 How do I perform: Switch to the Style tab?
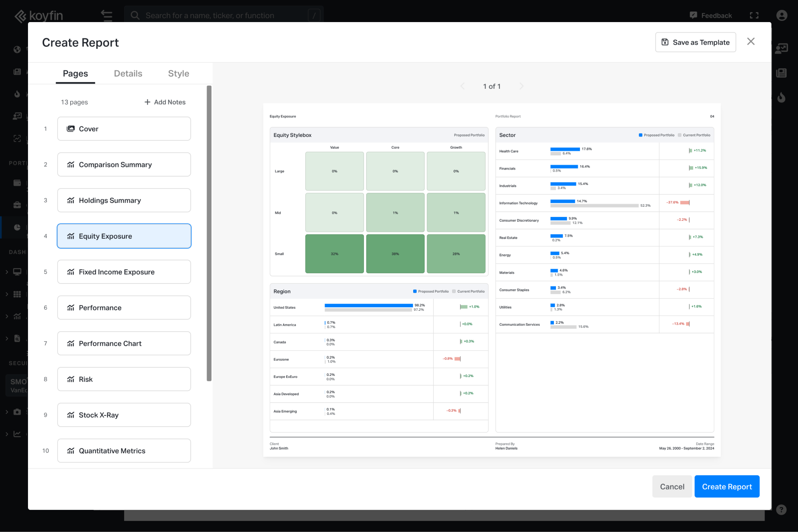click(179, 73)
